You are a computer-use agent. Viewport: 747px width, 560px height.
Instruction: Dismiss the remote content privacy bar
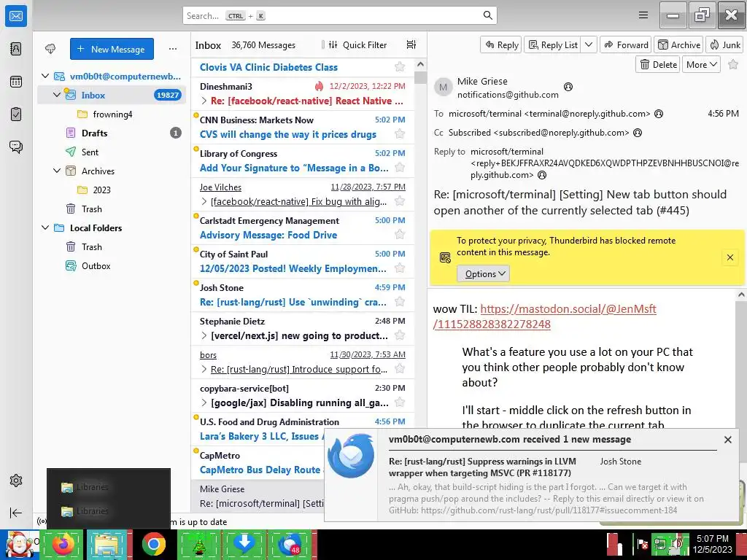[x=729, y=257]
